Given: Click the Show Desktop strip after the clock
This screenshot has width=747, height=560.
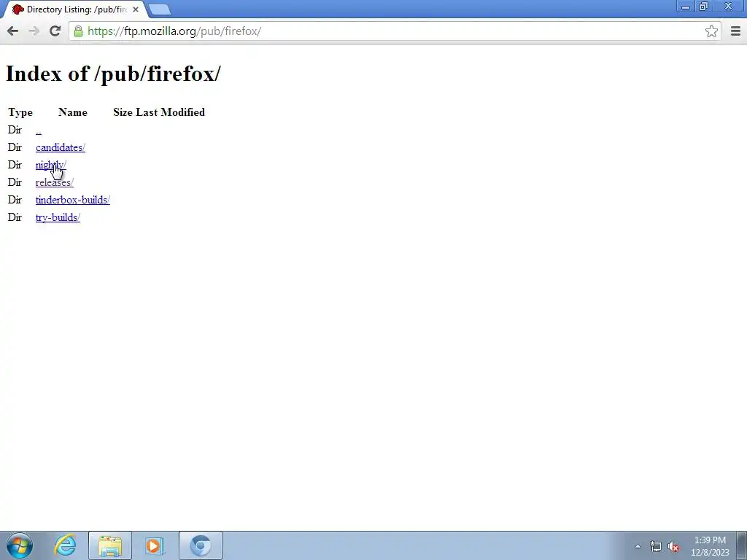Looking at the screenshot, I should 741,545.
